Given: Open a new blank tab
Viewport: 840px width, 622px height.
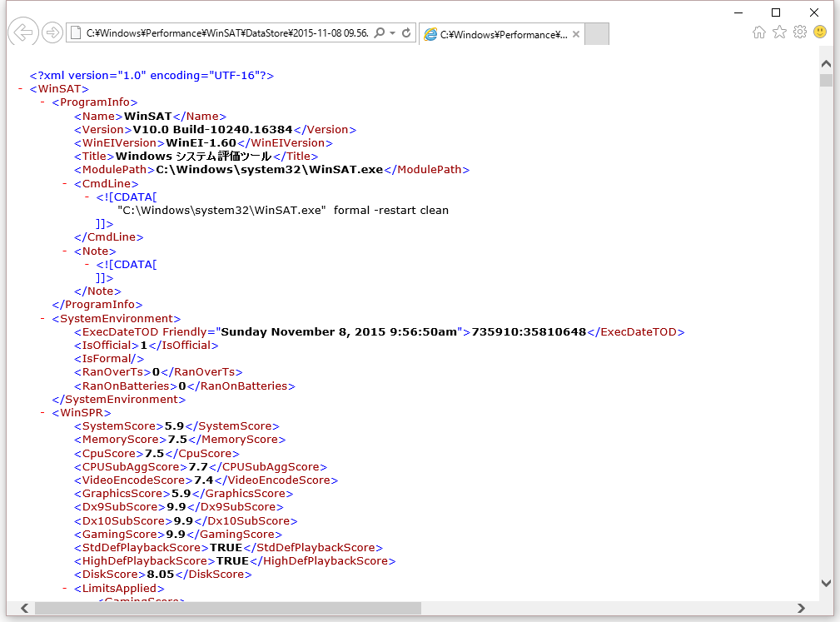Looking at the screenshot, I should pos(597,34).
